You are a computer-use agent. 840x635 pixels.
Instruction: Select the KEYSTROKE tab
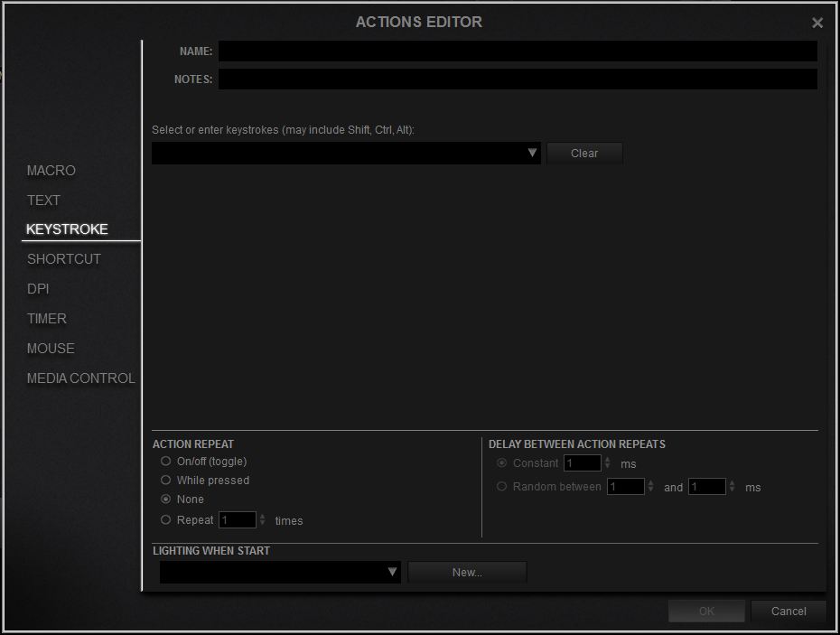click(x=67, y=229)
